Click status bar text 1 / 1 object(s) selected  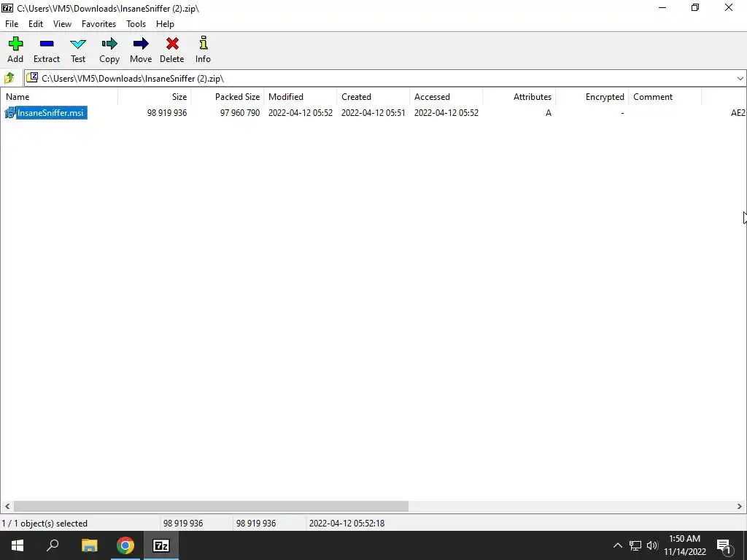point(44,524)
